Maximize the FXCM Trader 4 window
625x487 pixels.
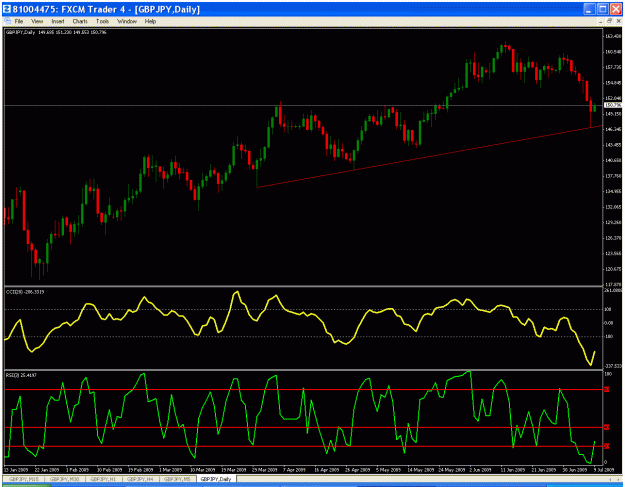(602, 9)
